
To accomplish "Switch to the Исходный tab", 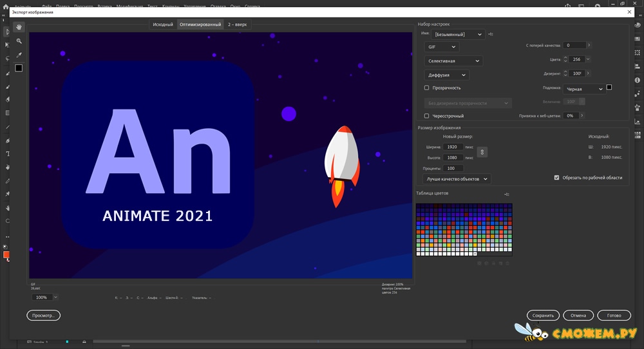I will 163,24.
